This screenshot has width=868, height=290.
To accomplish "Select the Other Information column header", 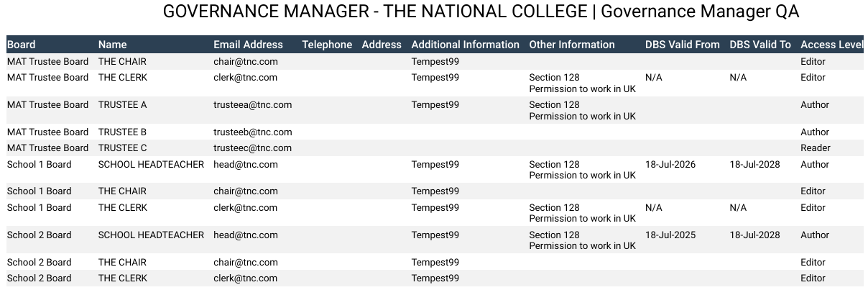I will point(572,45).
